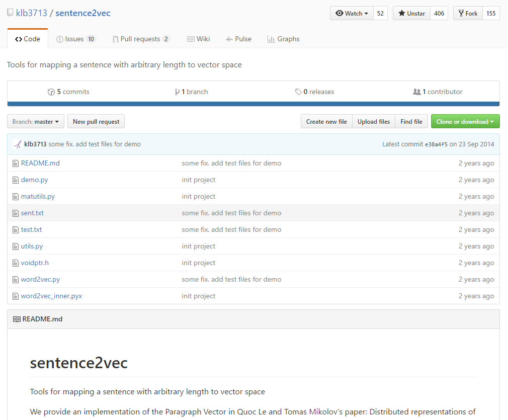Click the file icon next to word2vec_inner.pyx
This screenshot has height=420, width=508.
[x=16, y=296]
